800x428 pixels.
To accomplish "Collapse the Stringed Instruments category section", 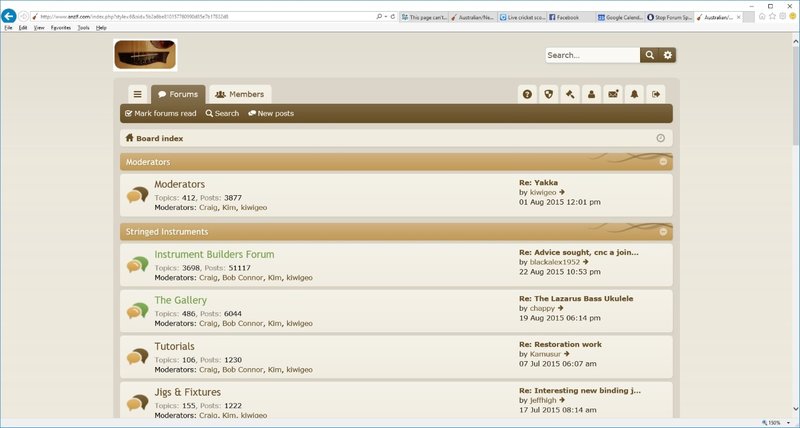I will tap(663, 232).
